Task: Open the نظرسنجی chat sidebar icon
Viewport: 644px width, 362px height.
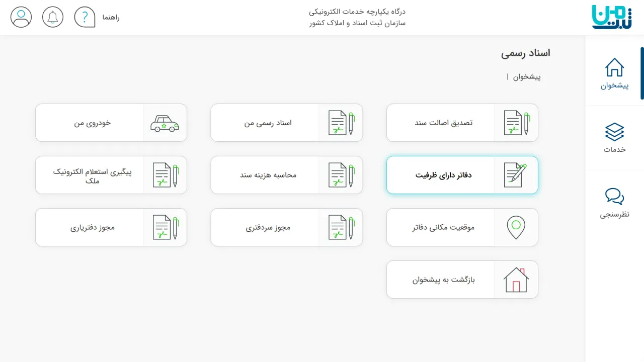Action: (614, 197)
